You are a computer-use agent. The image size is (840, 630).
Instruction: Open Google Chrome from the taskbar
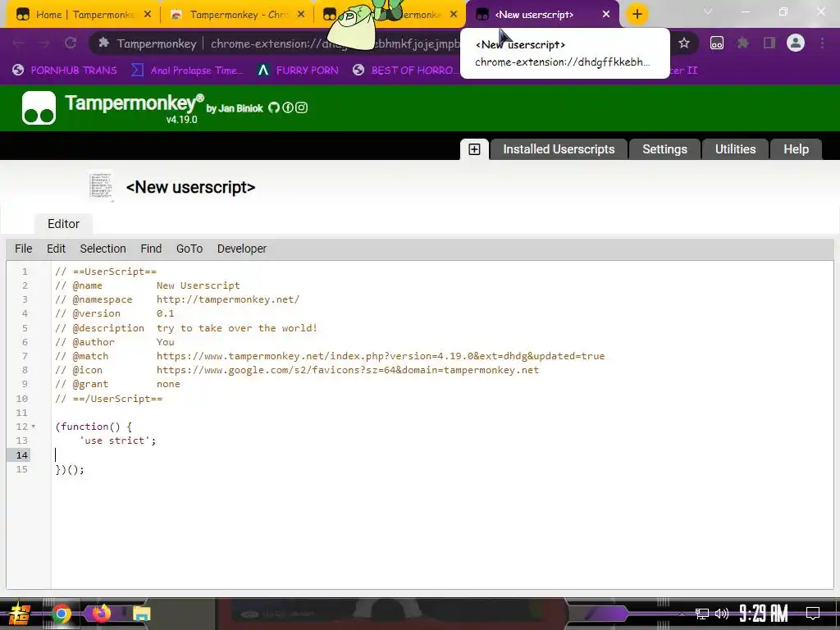pos(61,614)
